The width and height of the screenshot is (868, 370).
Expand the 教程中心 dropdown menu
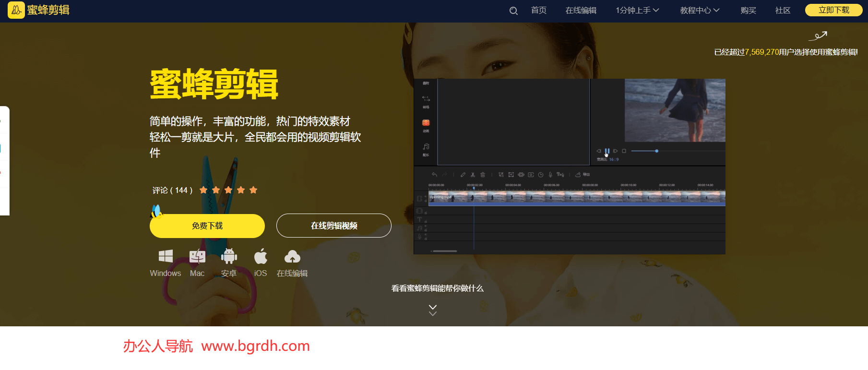point(700,10)
